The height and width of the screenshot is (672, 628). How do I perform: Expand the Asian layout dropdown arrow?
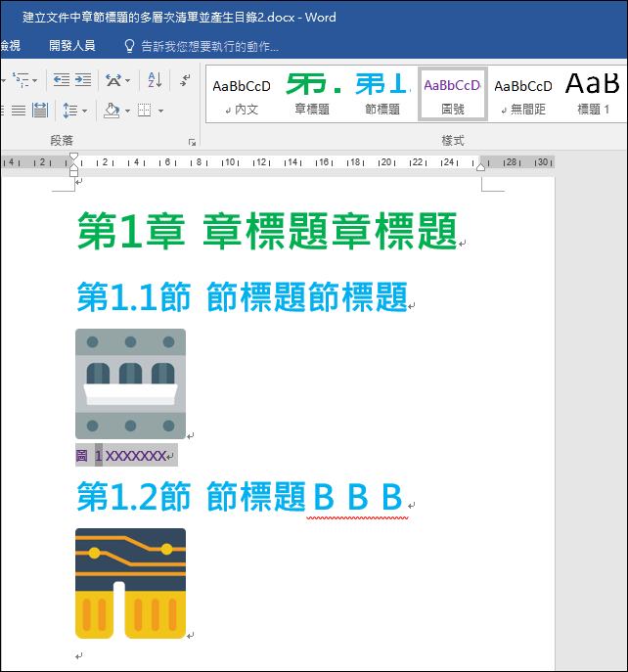[x=128, y=80]
